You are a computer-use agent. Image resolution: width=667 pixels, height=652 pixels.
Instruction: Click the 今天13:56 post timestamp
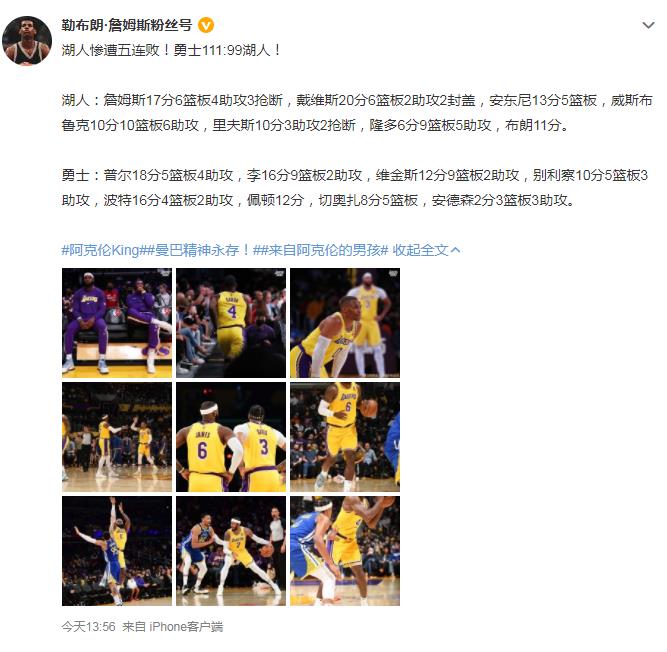(x=88, y=626)
